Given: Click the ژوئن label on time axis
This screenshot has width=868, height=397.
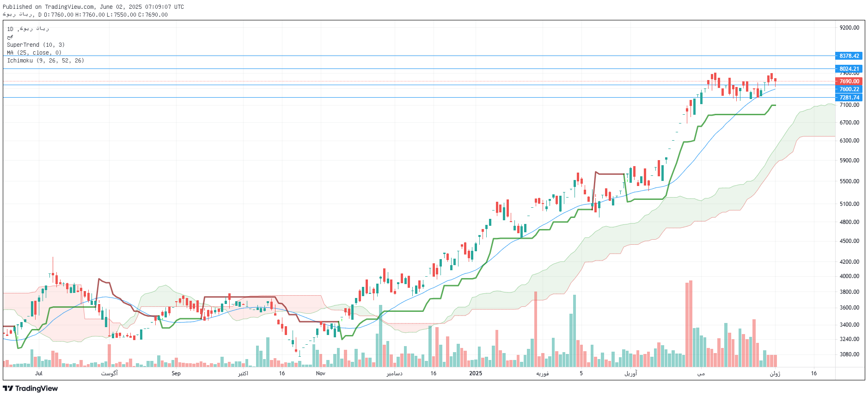Looking at the screenshot, I should tap(775, 373).
